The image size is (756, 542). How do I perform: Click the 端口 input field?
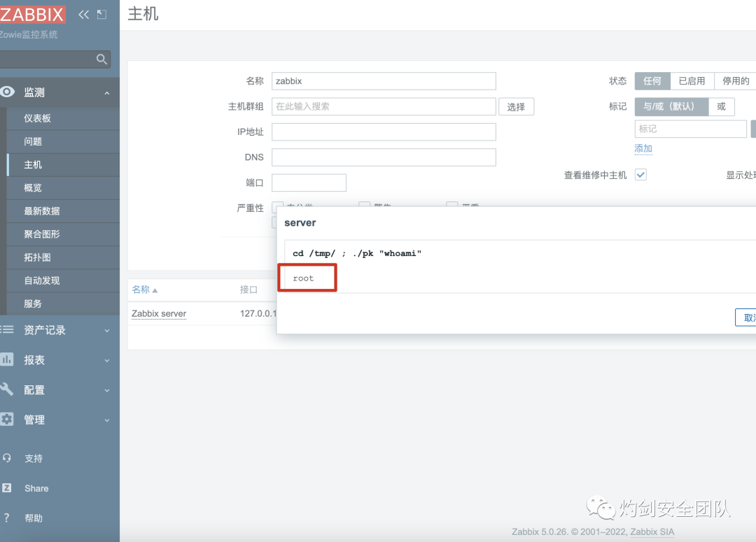pos(309,183)
